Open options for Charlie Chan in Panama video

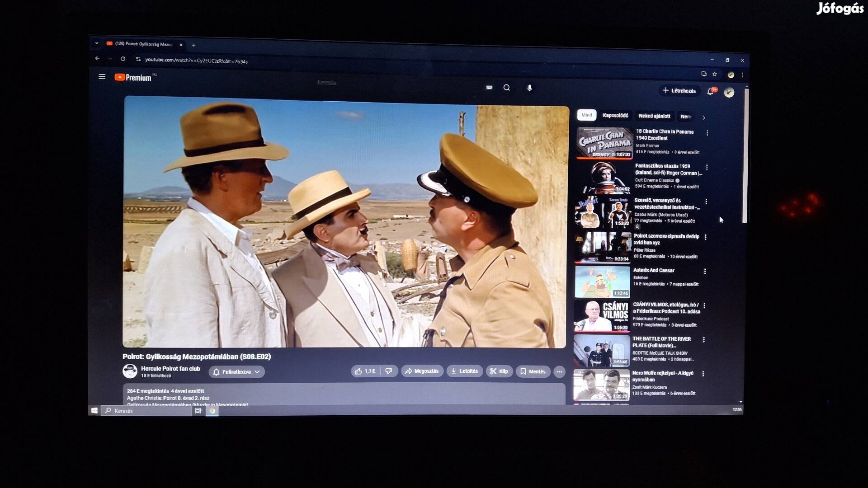click(708, 133)
